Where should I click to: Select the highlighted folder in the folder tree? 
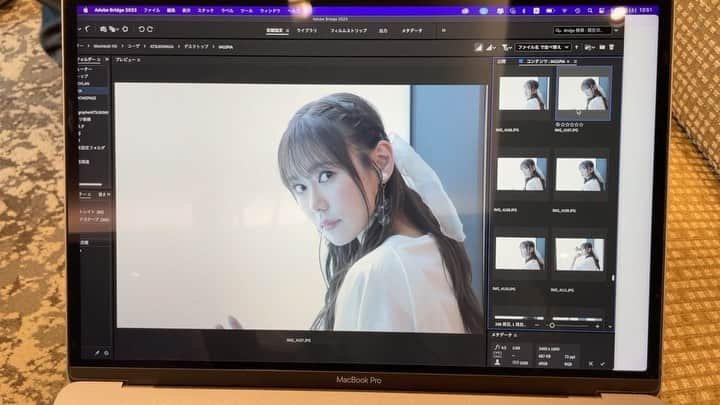point(93,91)
